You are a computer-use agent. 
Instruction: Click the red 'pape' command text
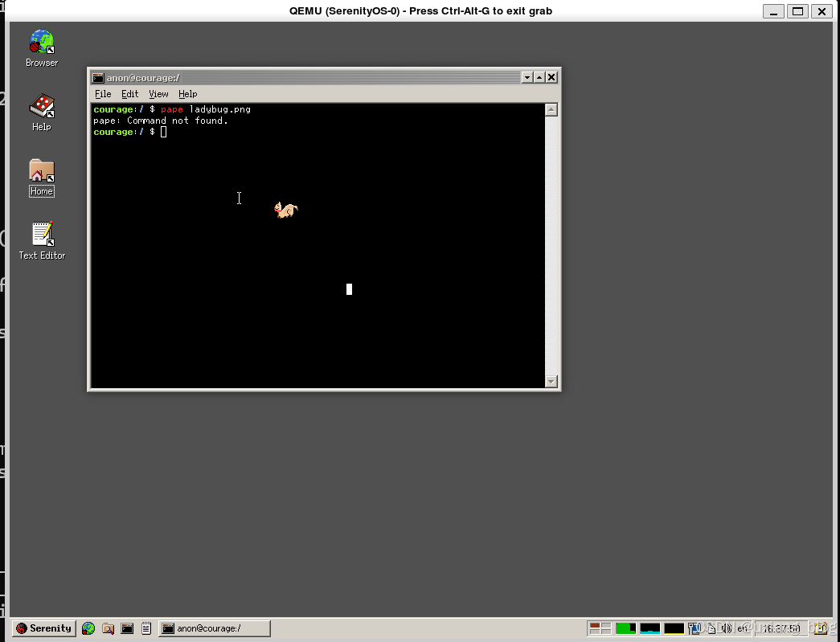coord(172,110)
